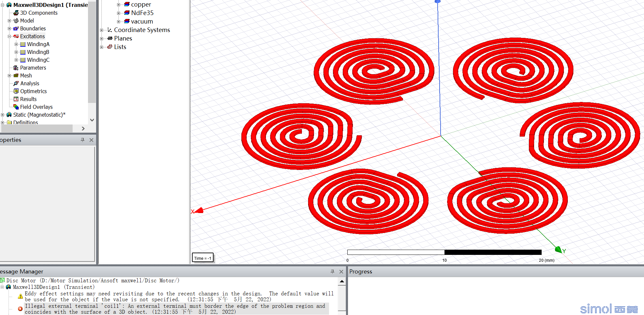Select the Results tree item
Viewport: 644px width, 315px height.
28,99
